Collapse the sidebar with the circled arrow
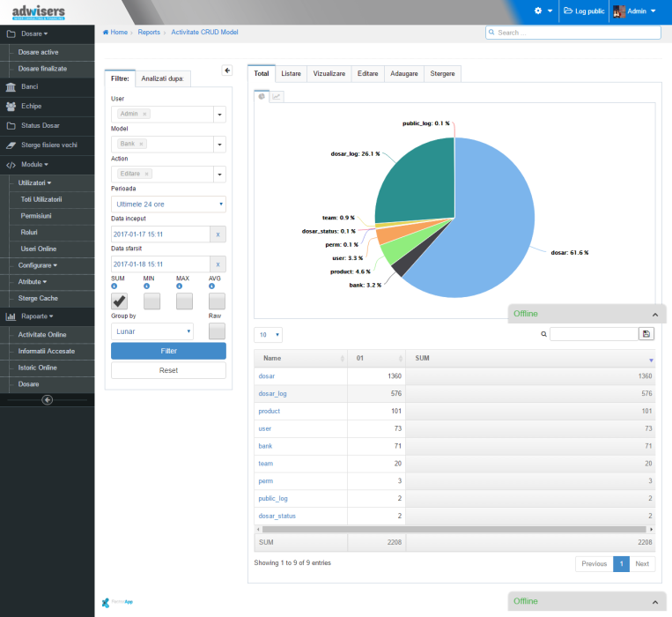This screenshot has height=617, width=672. [48, 399]
